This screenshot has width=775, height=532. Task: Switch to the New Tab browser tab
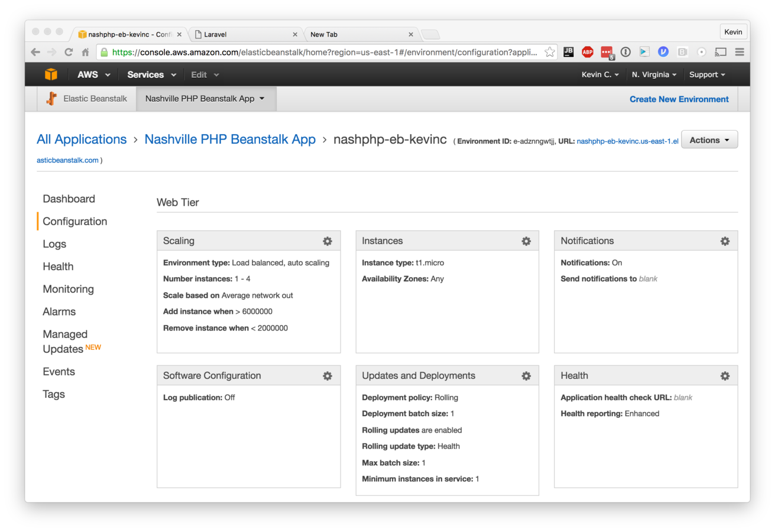pyautogui.click(x=361, y=34)
